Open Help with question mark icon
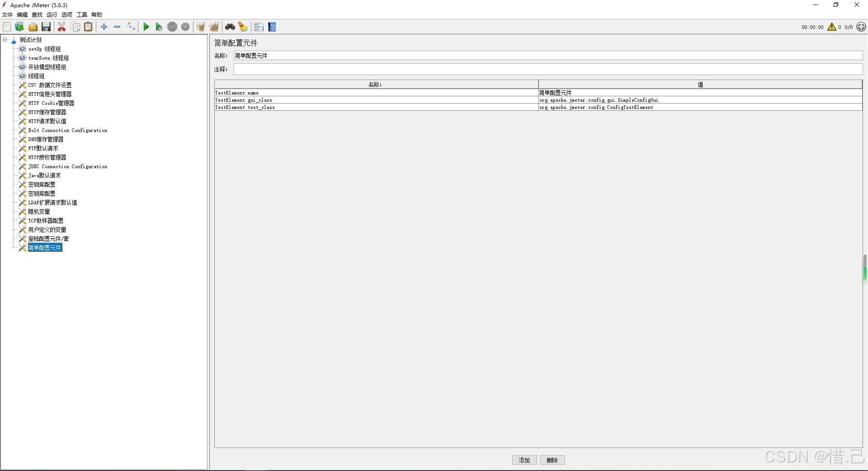The height and width of the screenshot is (471, 868). tap(272, 27)
